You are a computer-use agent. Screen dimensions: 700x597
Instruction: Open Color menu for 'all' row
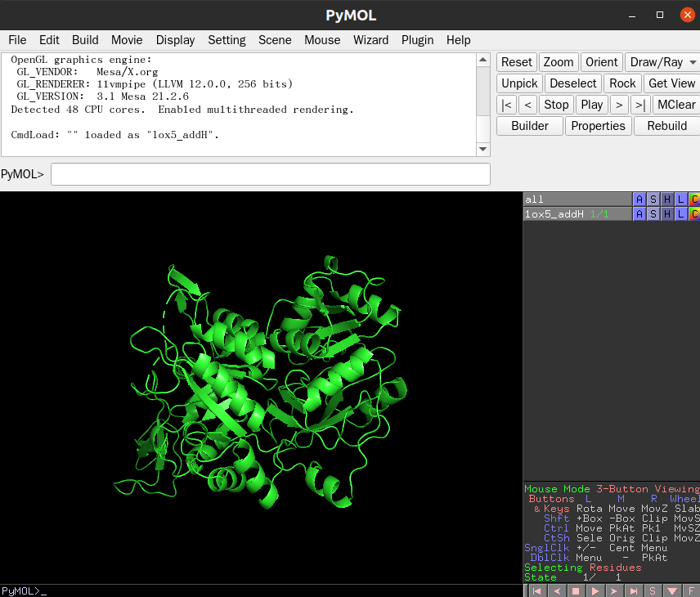694,200
